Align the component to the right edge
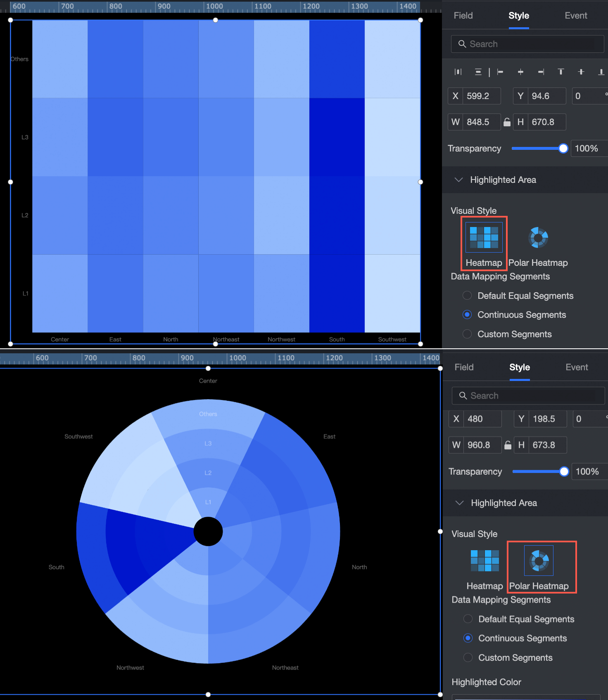 [541, 72]
